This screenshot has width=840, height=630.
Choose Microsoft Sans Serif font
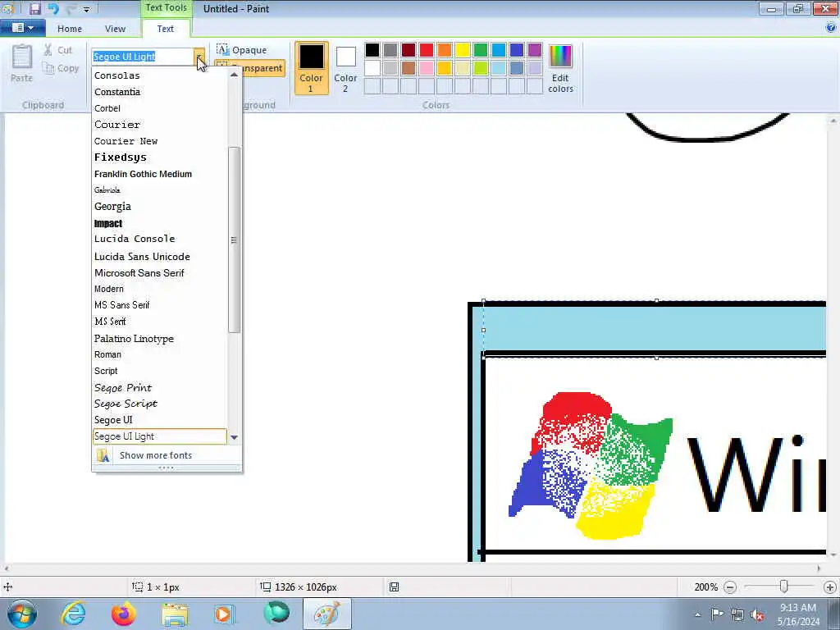160,272
